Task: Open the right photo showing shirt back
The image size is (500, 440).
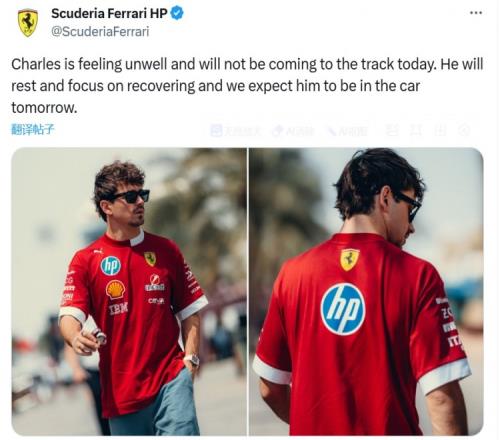Action: (x=366, y=292)
